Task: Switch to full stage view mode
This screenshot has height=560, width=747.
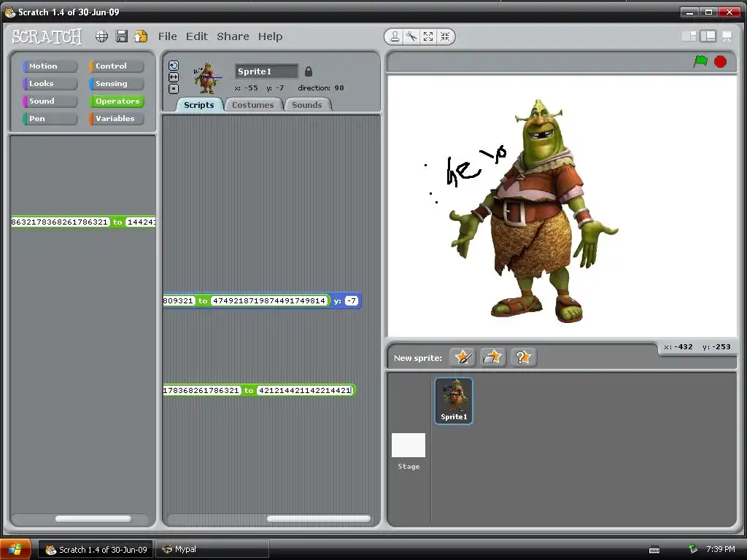Action: coord(708,36)
